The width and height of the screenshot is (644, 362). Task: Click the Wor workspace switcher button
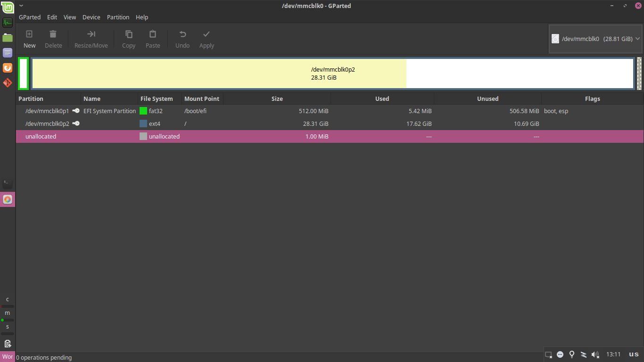click(8, 356)
